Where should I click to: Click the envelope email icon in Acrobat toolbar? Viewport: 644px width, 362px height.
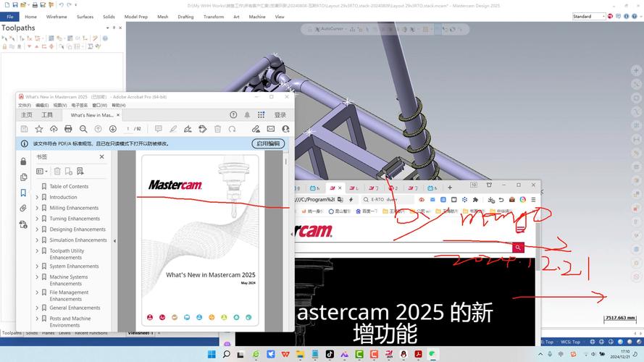pos(271,129)
